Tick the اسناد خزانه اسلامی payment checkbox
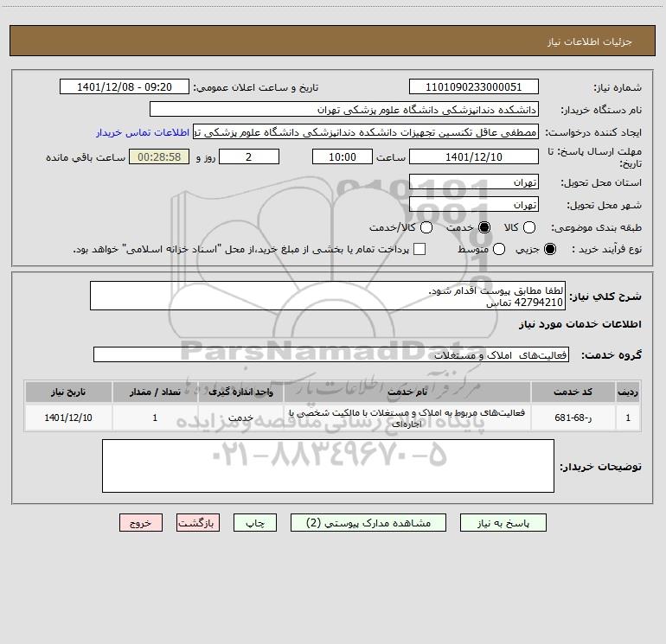666x644 pixels. 419,249
